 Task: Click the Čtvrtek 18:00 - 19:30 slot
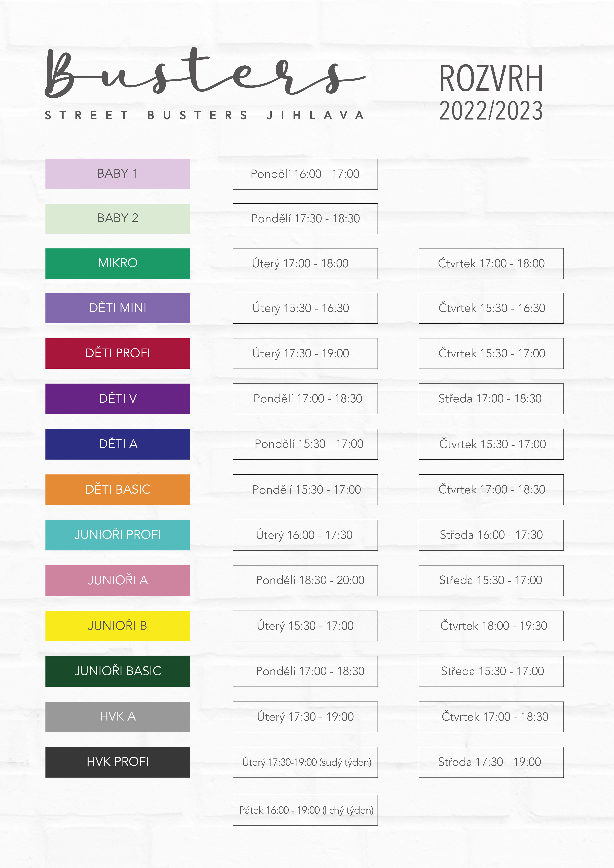[491, 626]
